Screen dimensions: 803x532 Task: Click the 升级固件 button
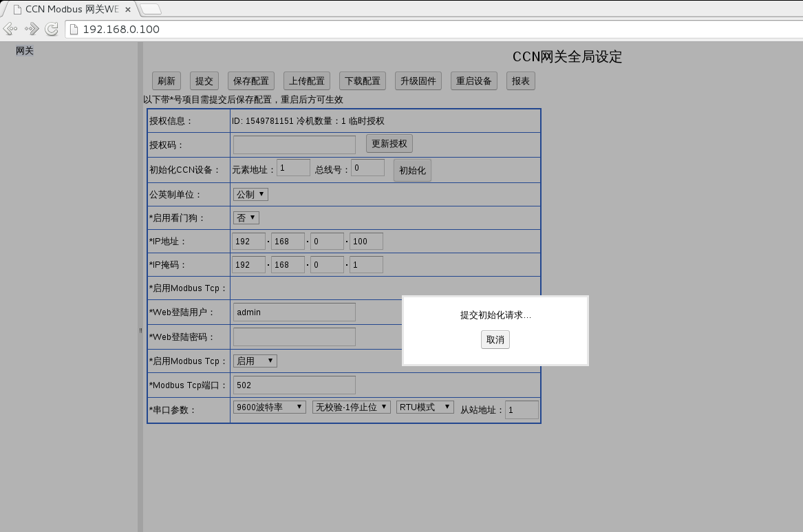(x=418, y=81)
